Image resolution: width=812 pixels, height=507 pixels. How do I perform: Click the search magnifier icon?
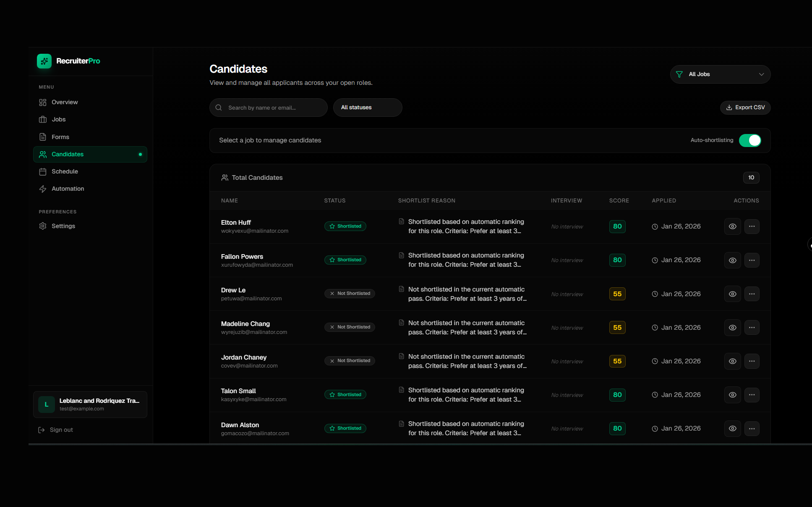[219, 108]
